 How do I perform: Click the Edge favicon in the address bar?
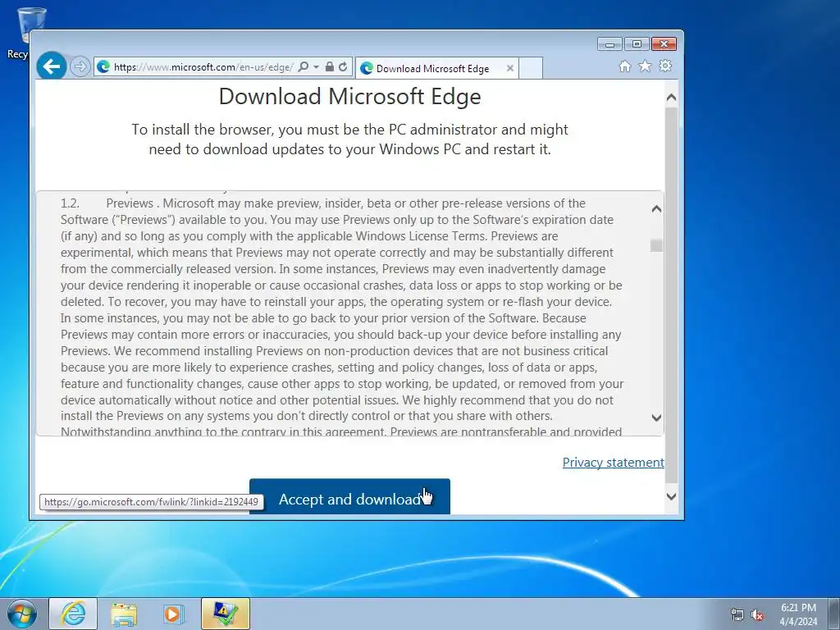(x=103, y=67)
